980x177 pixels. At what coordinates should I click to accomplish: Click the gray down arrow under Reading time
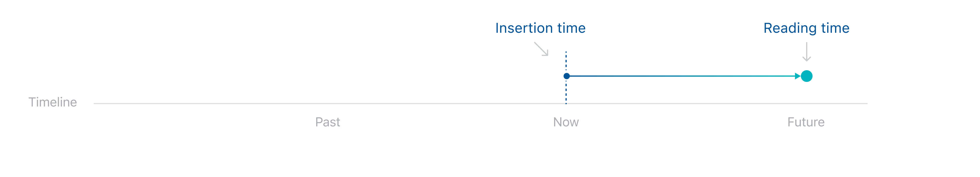pyautogui.click(x=806, y=52)
